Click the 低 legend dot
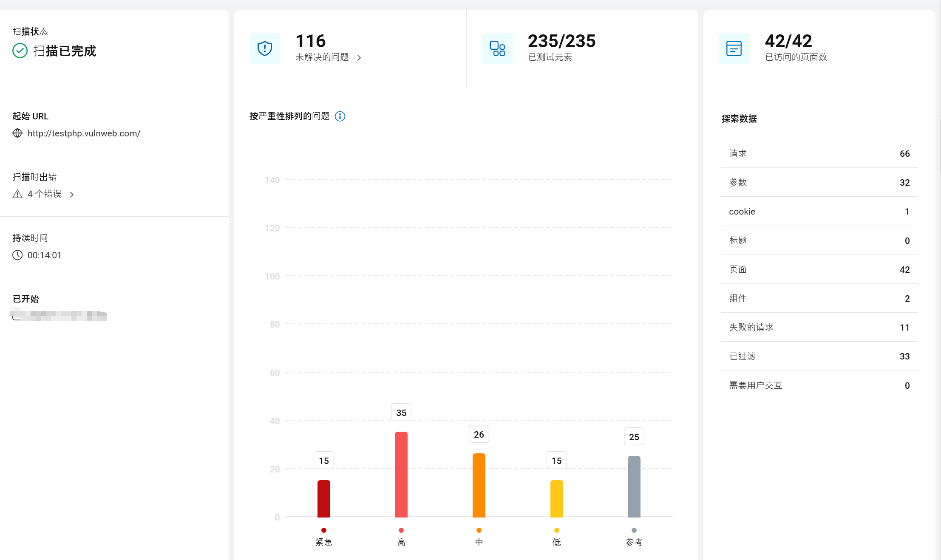The width and height of the screenshot is (941, 560). point(557,530)
